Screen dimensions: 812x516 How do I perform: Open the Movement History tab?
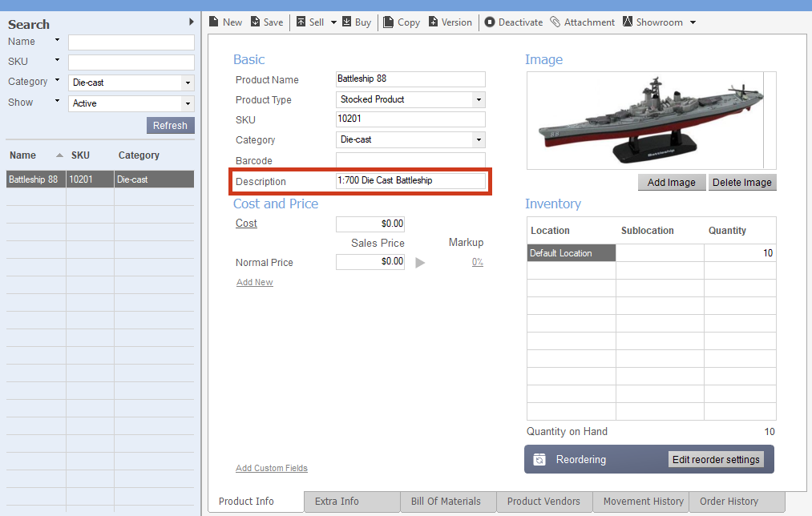[x=641, y=502]
